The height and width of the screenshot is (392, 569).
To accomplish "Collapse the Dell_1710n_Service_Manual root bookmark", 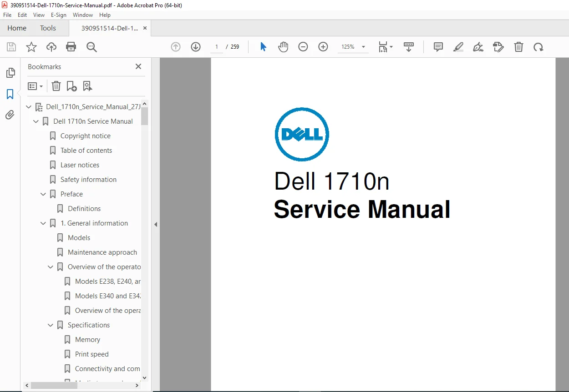I will pyautogui.click(x=29, y=107).
